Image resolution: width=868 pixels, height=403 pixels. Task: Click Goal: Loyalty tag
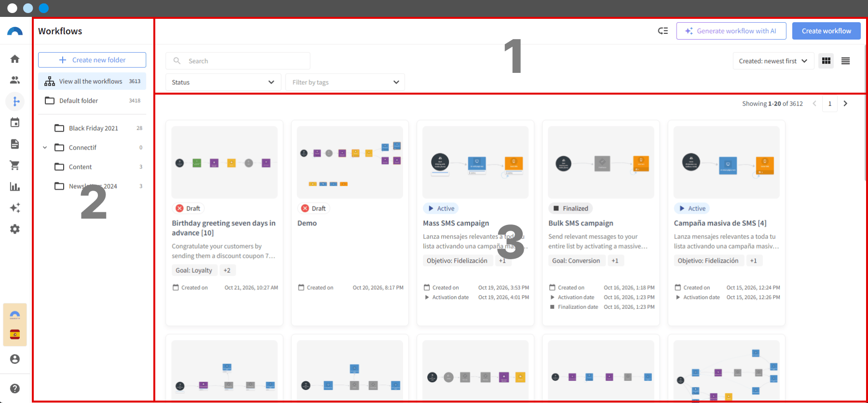coord(194,270)
